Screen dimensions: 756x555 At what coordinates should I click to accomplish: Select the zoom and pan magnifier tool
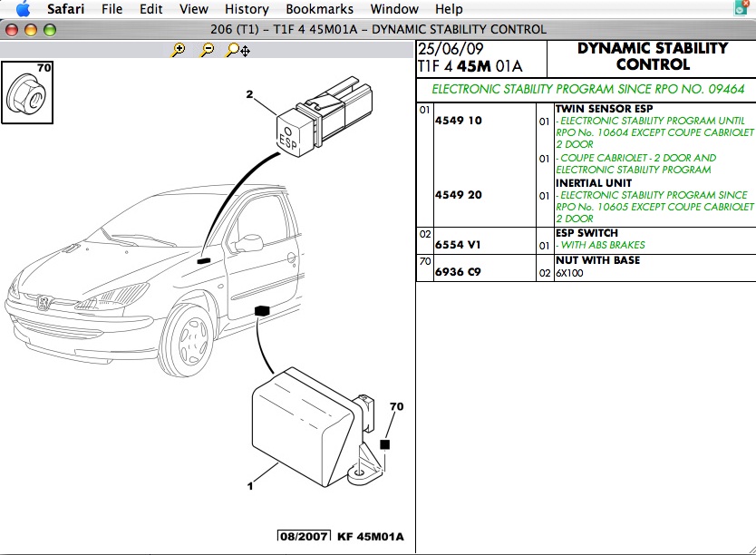pos(238,51)
